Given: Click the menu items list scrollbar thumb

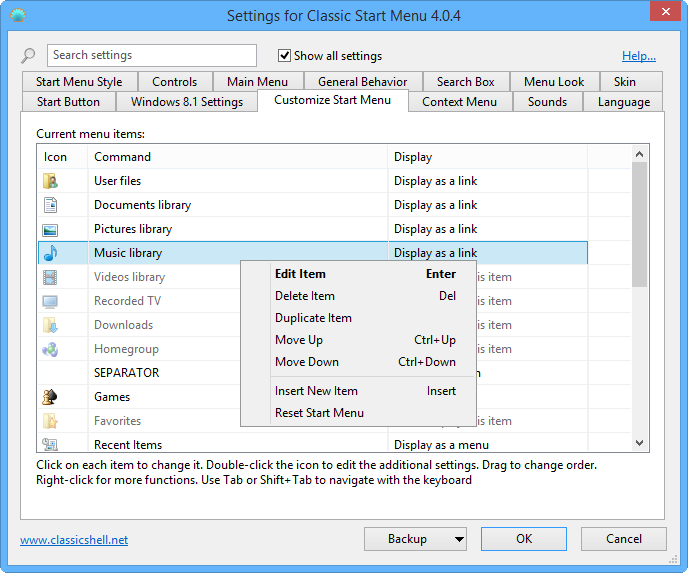Looking at the screenshot, I should [639, 225].
